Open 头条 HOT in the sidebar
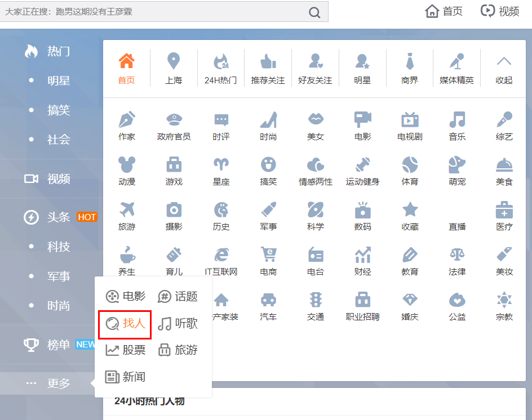 point(60,217)
